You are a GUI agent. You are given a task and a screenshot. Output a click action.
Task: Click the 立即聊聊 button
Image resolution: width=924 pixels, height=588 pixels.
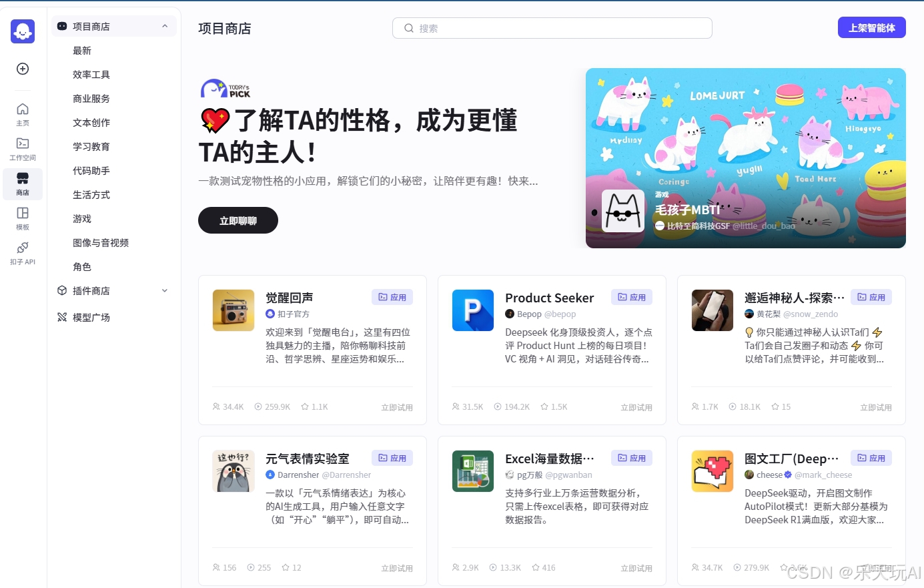point(238,220)
